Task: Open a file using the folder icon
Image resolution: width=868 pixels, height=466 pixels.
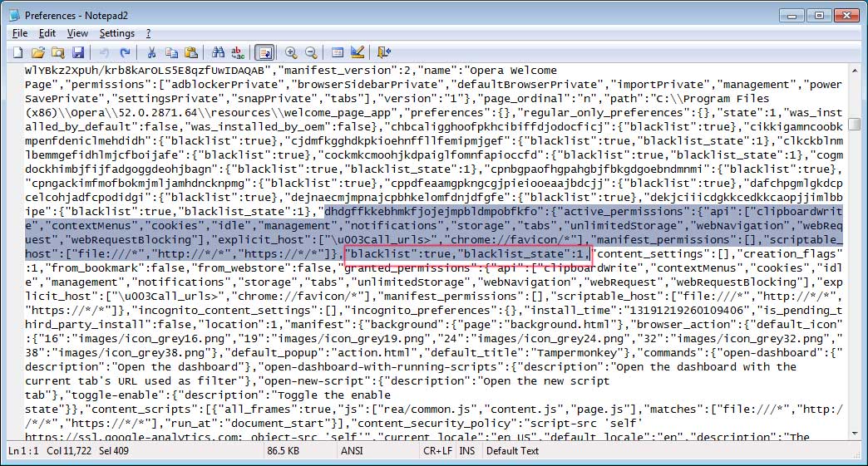Action: [37, 52]
